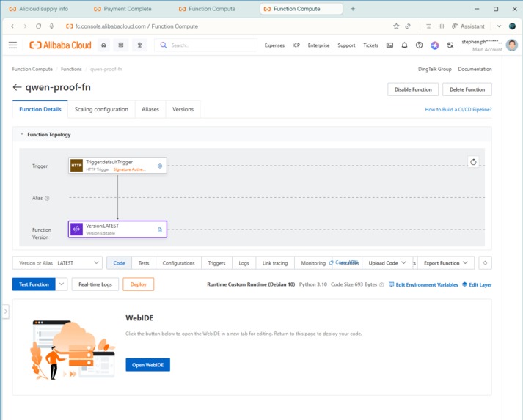Click the refresh icon beside Export Function
The width and height of the screenshot is (523, 420).
pos(486,263)
